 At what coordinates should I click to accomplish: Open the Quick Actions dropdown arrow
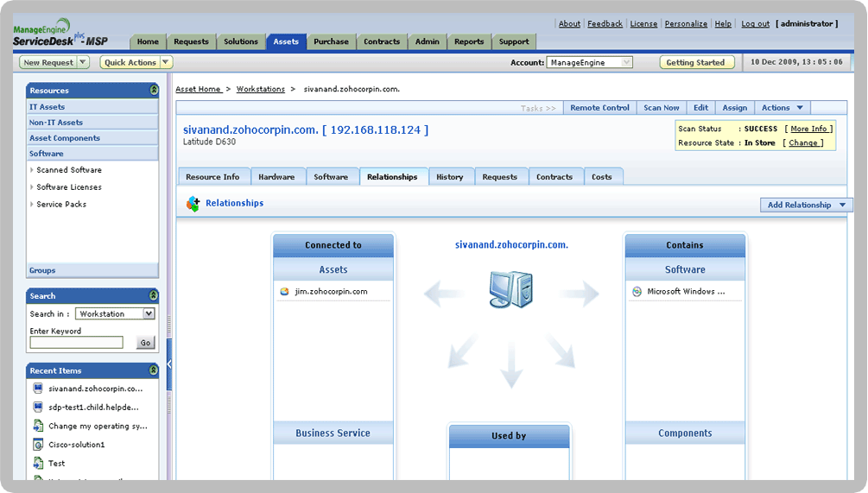pos(166,62)
